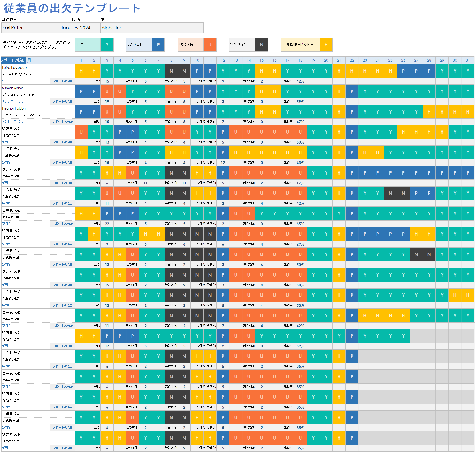The height and width of the screenshot is (453, 476).
Task: Select the 従業員の出欠テンプレート title
Action: point(72,8)
